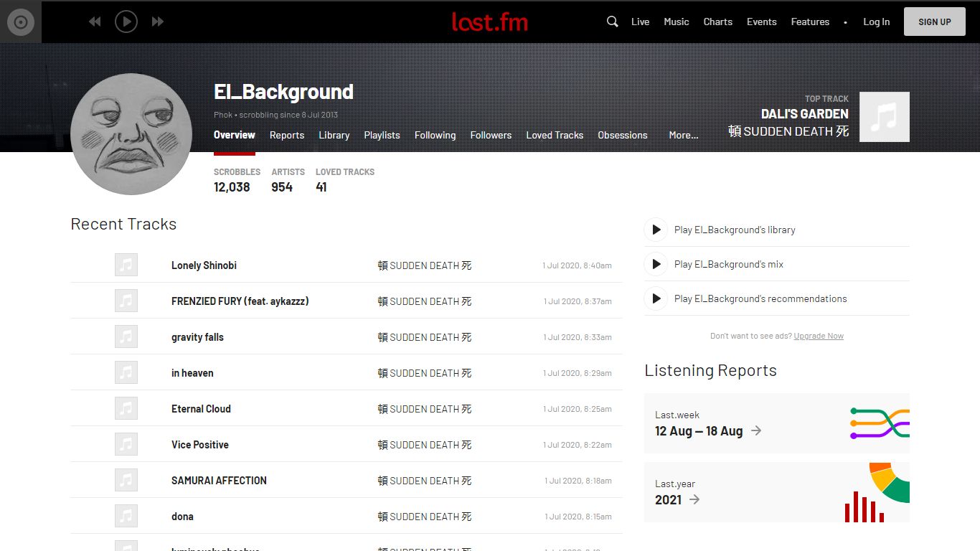Image resolution: width=980 pixels, height=551 pixels.
Task: Open track dona
Action: [182, 517]
